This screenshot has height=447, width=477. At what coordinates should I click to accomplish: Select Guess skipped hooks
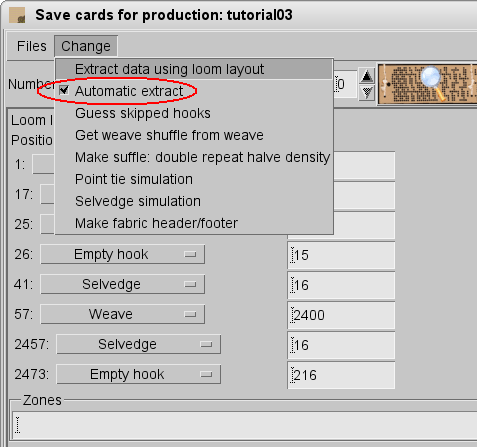coord(194,113)
